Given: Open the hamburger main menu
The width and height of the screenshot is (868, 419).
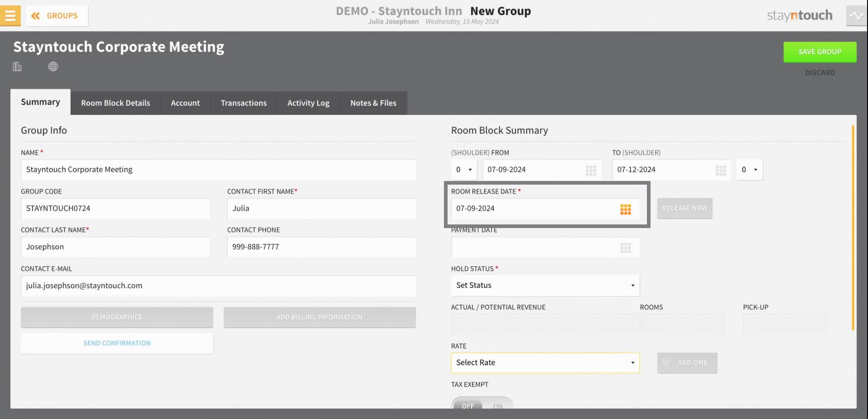Looking at the screenshot, I should 10,16.
